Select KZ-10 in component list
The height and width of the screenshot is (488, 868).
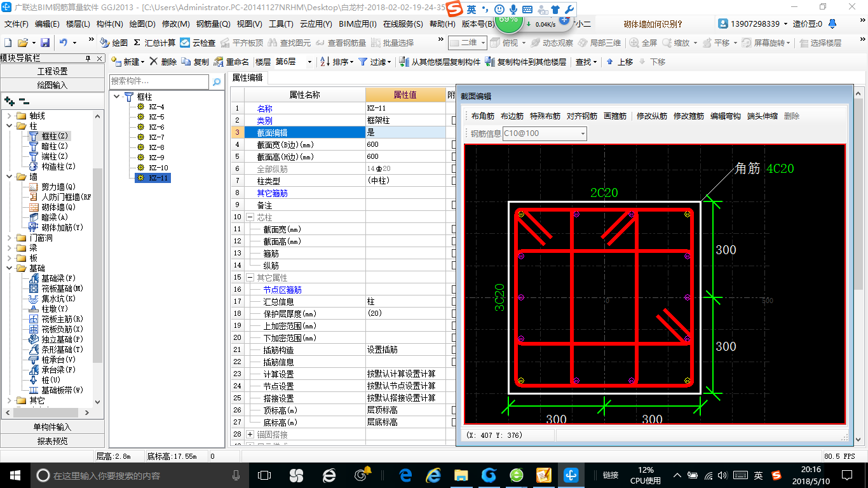[x=158, y=168]
